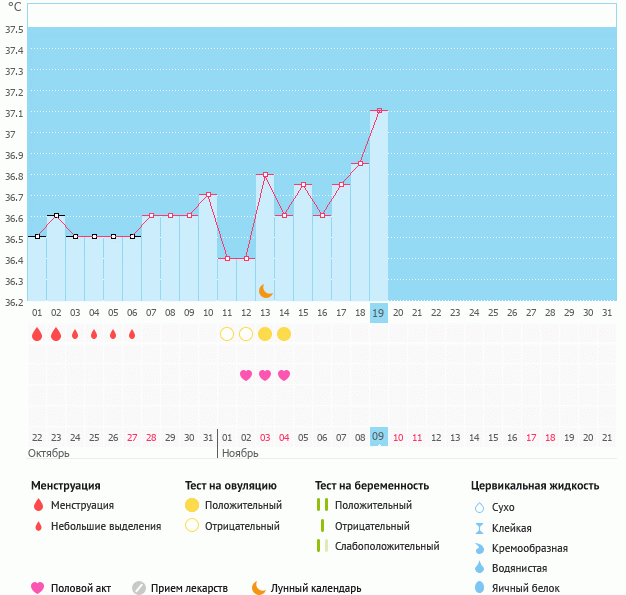Select the highlighted cycle day 19 label
Viewport: 626px width, 595px height.
click(379, 313)
